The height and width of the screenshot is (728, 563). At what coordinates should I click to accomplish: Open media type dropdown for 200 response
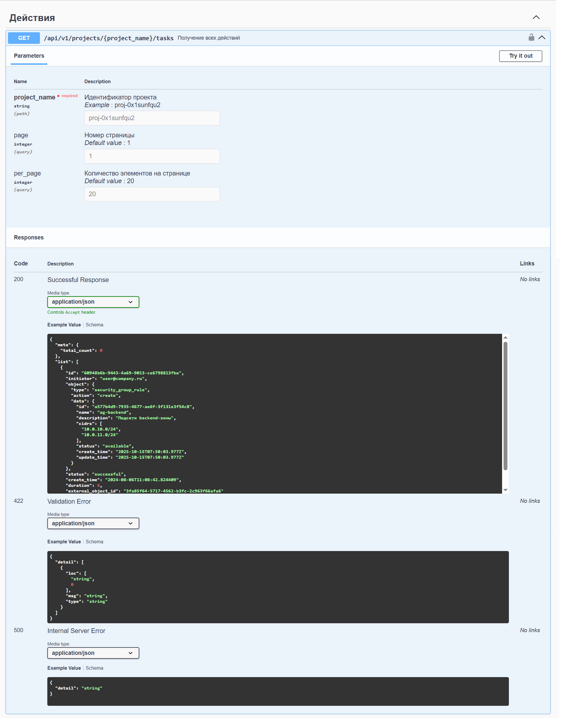93,302
